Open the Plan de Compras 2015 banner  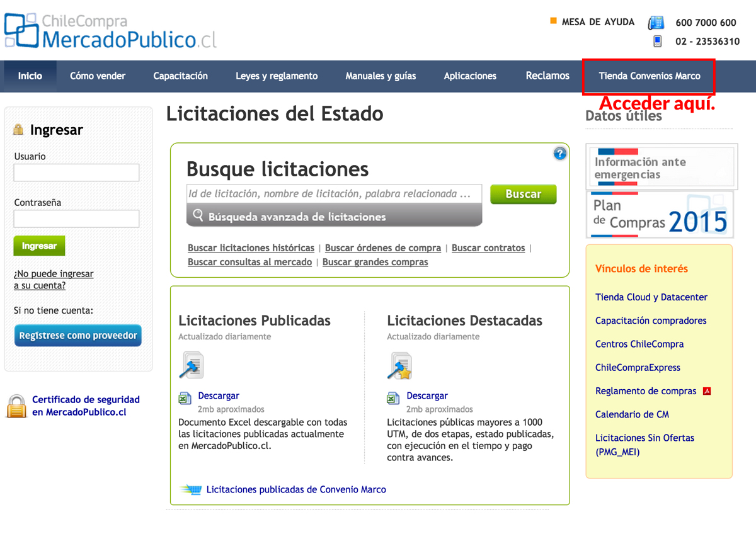660,215
